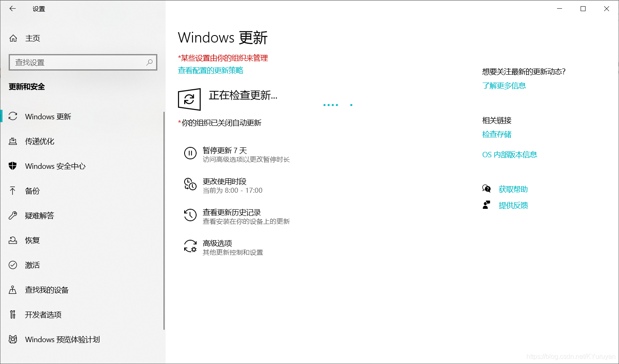Click the magnifier icon in the search box
Viewport: 619px width, 364px height.
(149, 62)
